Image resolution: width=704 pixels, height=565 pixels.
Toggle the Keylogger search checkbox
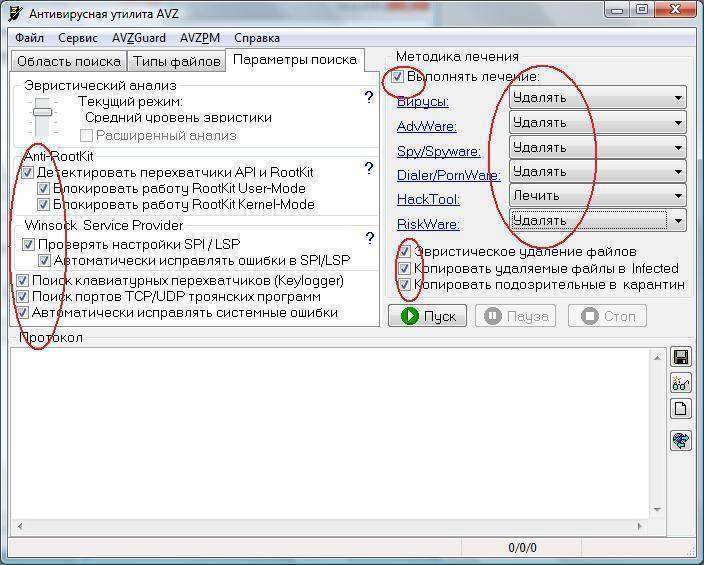(23, 281)
